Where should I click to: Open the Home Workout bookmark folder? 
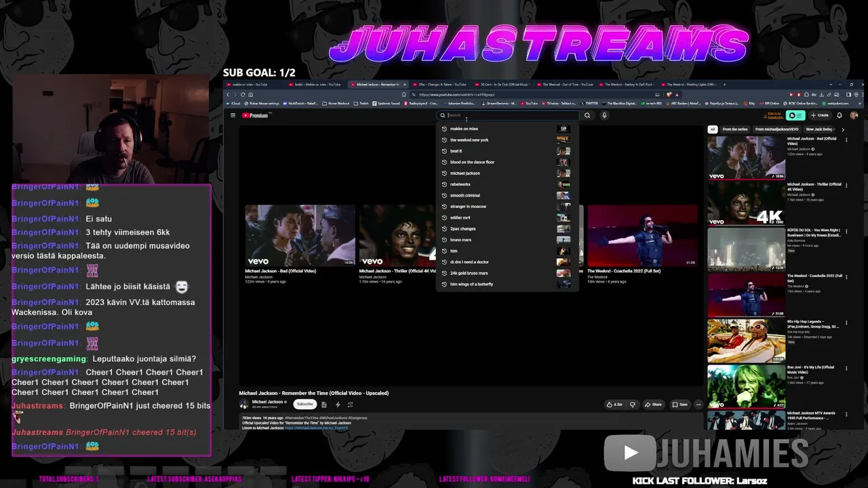[x=336, y=104]
